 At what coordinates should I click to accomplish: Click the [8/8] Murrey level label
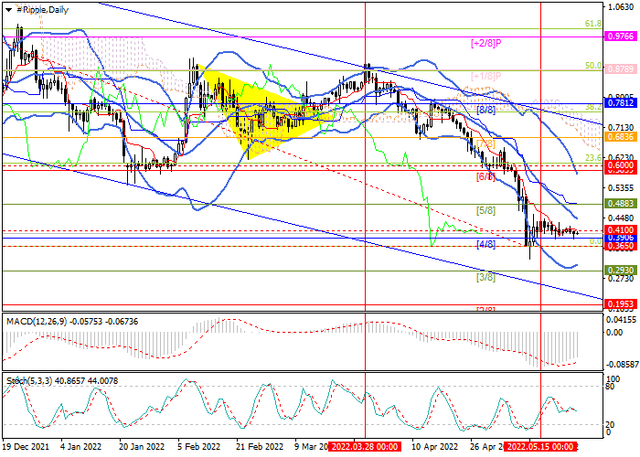point(487,109)
